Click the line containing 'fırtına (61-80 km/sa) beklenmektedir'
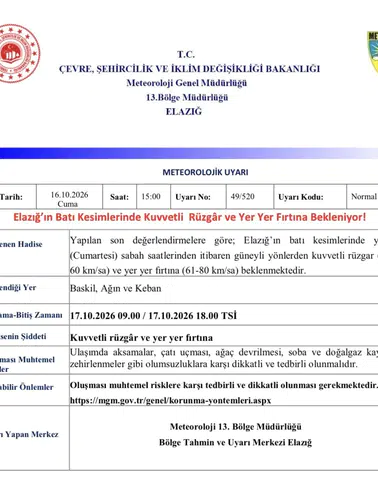Screen dimensions: 378x480 188,270
